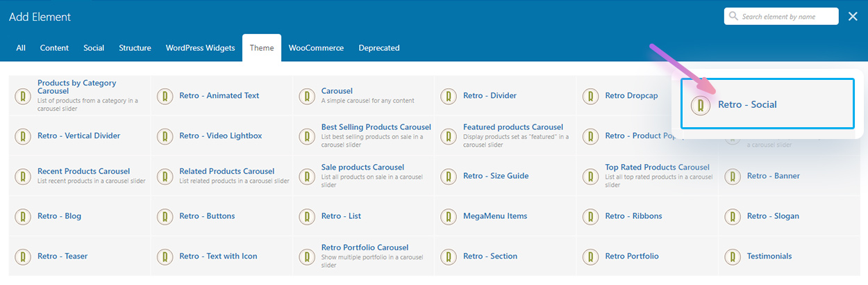
Task: Click the Featured products Carousel icon
Action: click(x=449, y=136)
